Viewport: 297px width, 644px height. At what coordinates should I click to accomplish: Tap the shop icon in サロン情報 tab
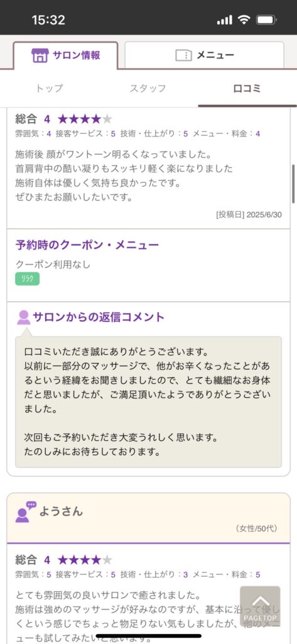click(40, 55)
